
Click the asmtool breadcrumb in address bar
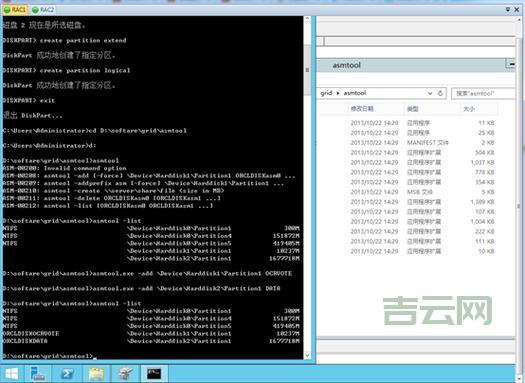355,93
